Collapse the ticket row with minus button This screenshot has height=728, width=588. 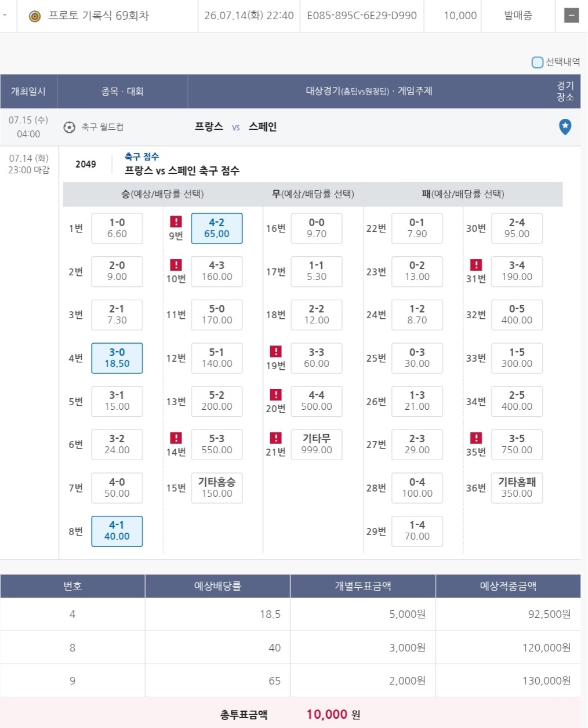(x=572, y=16)
